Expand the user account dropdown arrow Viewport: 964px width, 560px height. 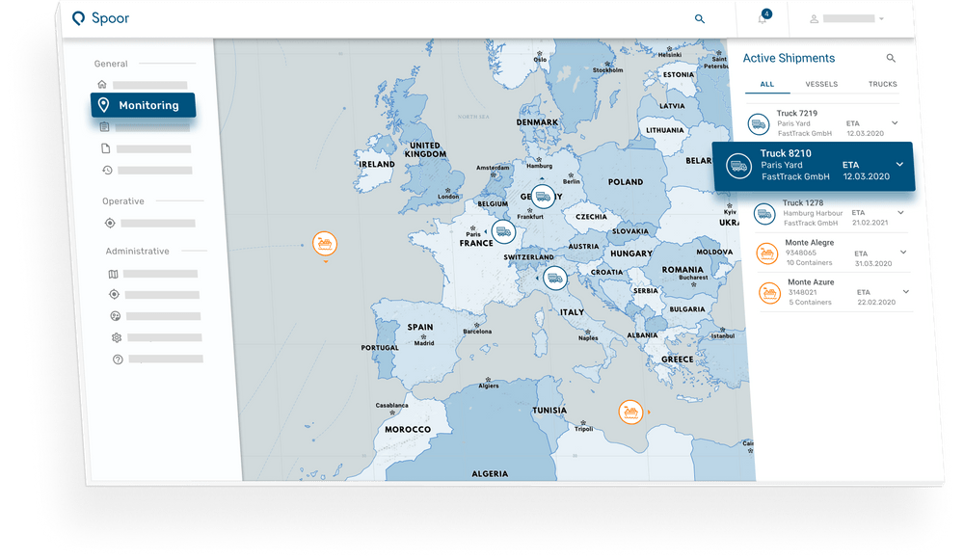pos(881,19)
